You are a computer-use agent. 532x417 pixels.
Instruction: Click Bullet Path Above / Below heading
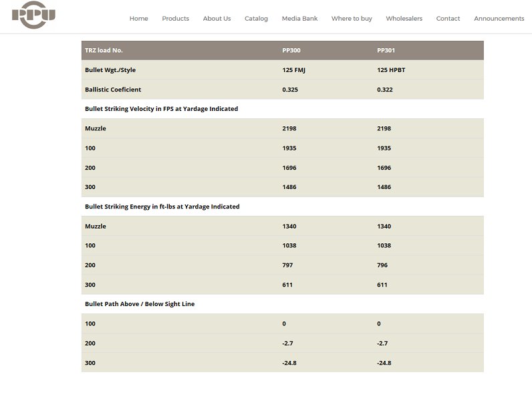(x=140, y=304)
